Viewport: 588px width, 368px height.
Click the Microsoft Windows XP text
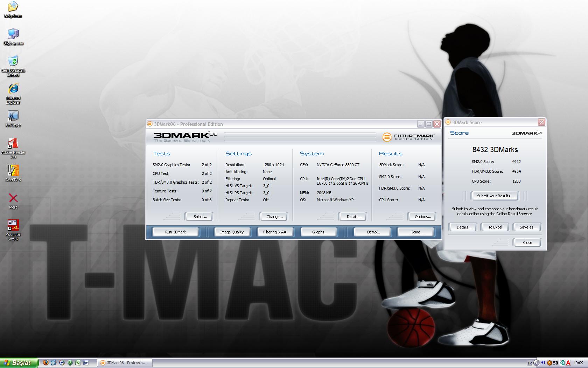(335, 200)
